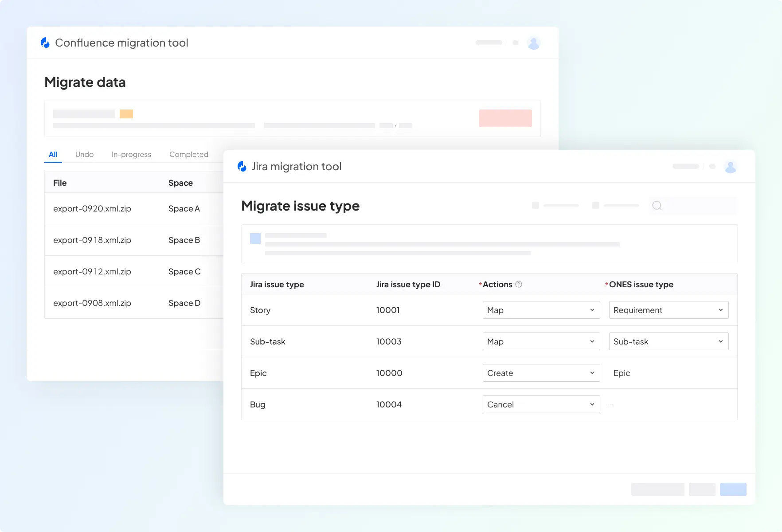782x532 pixels.
Task: Click the red action button in Migrate data panel
Action: click(x=505, y=118)
